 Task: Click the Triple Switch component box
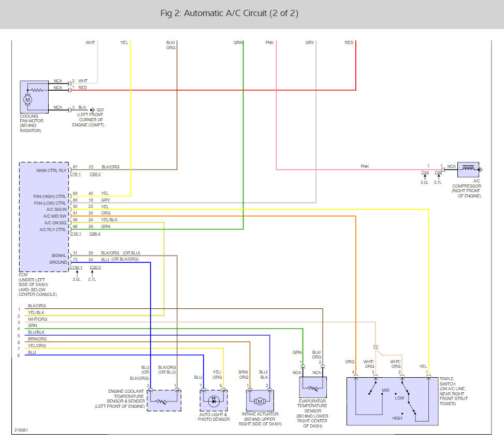click(x=392, y=401)
